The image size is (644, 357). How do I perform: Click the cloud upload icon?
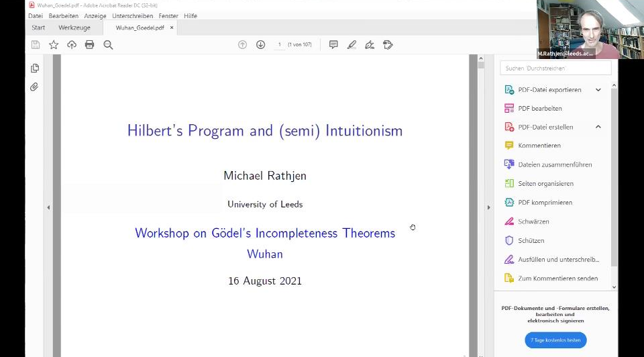pyautogui.click(x=71, y=45)
